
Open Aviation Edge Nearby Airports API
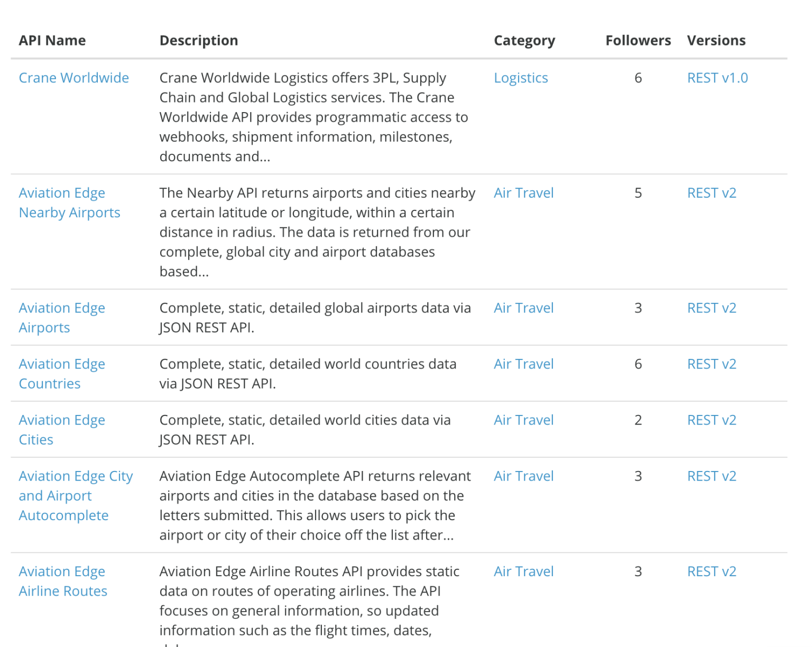click(69, 203)
